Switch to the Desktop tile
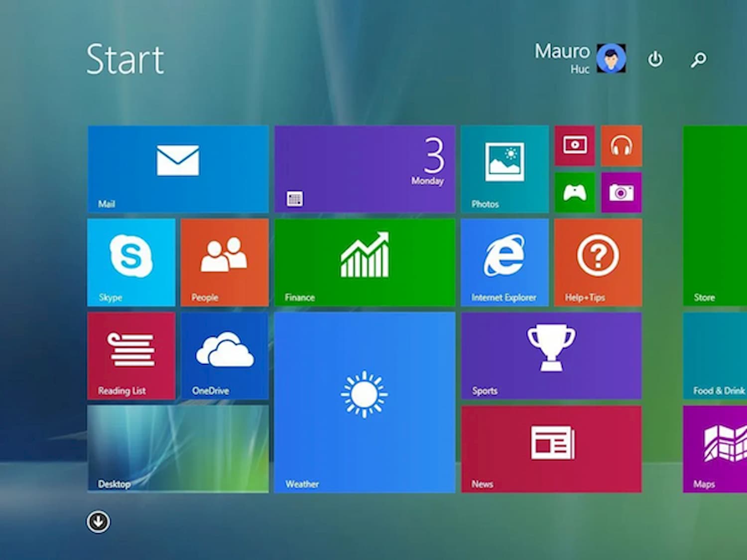Screen dimensions: 747x560 coord(178,448)
